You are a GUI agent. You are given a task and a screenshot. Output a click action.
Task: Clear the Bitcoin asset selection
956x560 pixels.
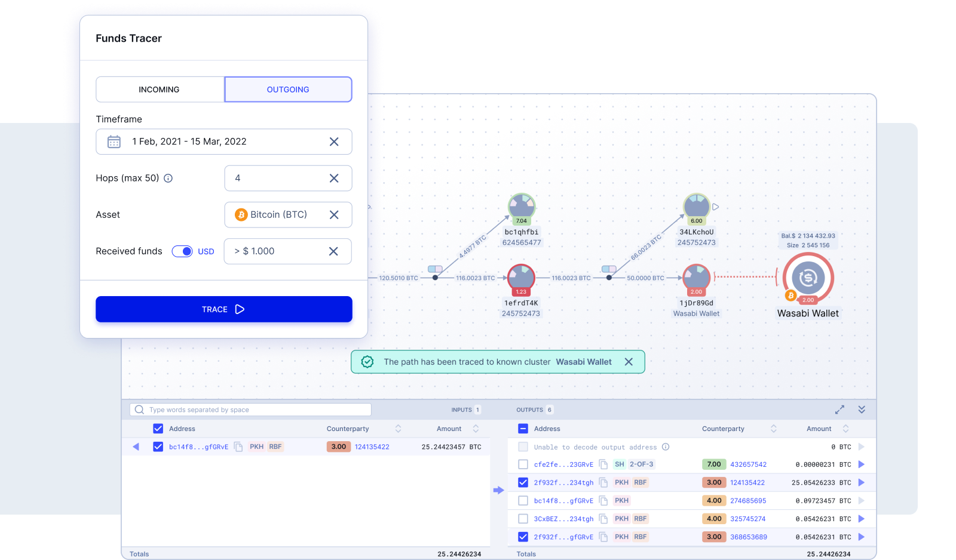pos(334,214)
